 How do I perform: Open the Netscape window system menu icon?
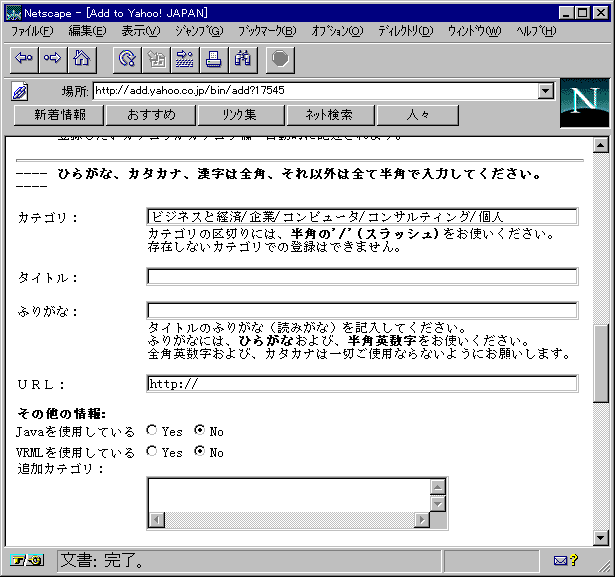(x=13, y=13)
